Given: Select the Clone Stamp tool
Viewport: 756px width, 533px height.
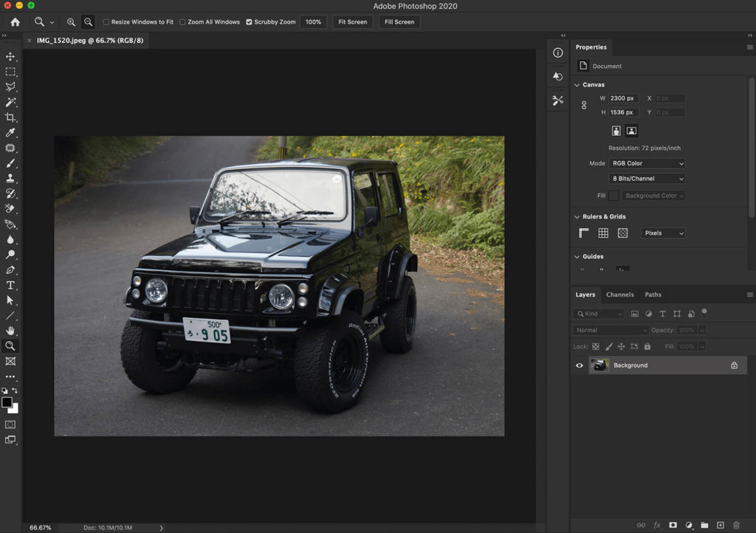Looking at the screenshot, I should [10, 179].
